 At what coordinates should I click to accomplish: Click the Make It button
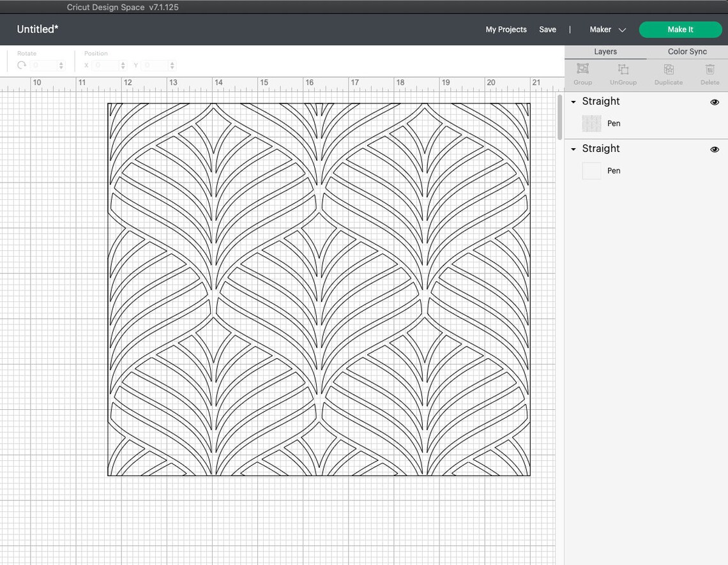pyautogui.click(x=680, y=29)
